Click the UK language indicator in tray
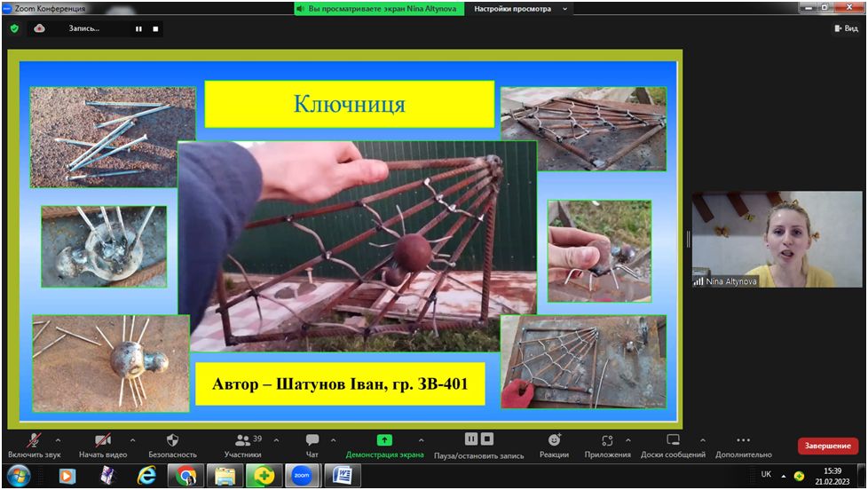Screen dimensions: 868x490 click(x=766, y=475)
